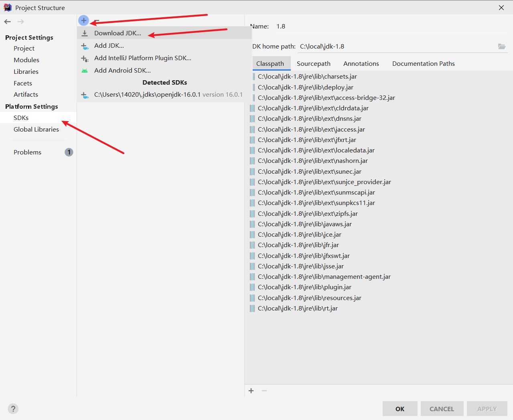Open the Problems section
Screen dimensions: 513x420
[x=27, y=152]
